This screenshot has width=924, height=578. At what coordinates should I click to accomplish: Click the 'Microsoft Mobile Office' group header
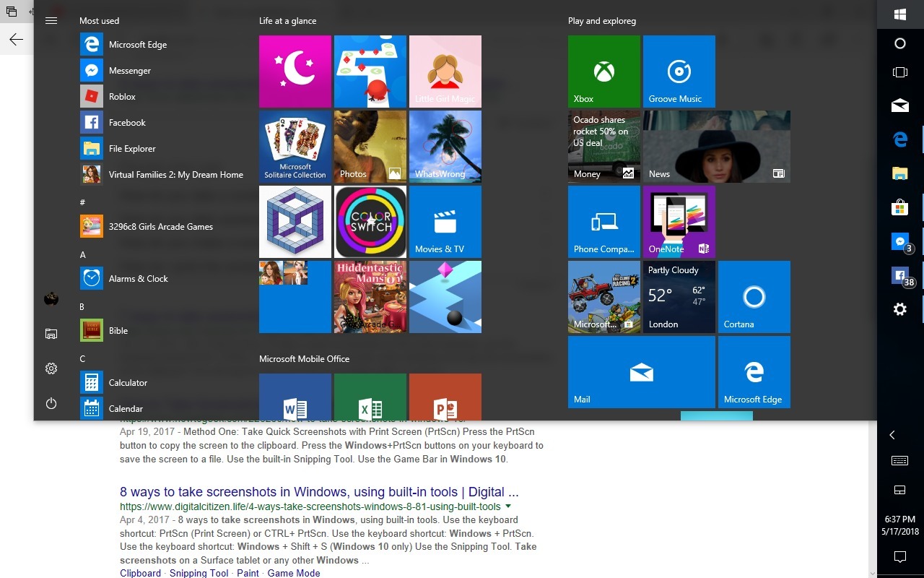click(x=305, y=359)
